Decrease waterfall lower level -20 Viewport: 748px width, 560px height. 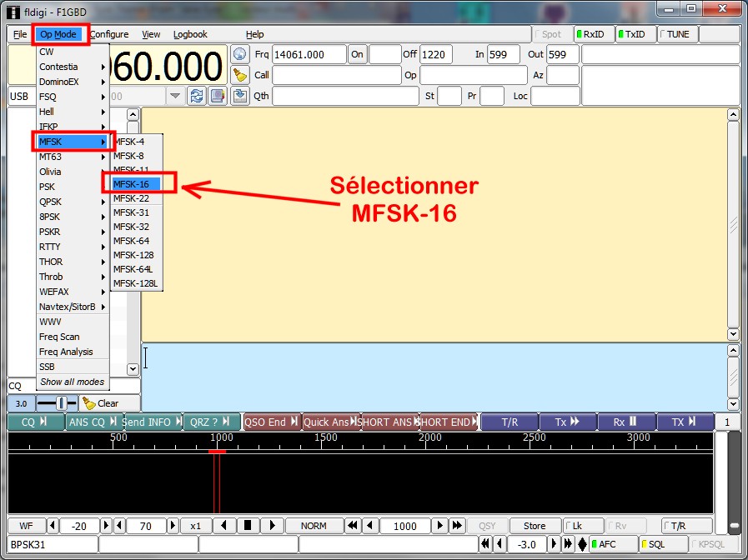(53, 525)
